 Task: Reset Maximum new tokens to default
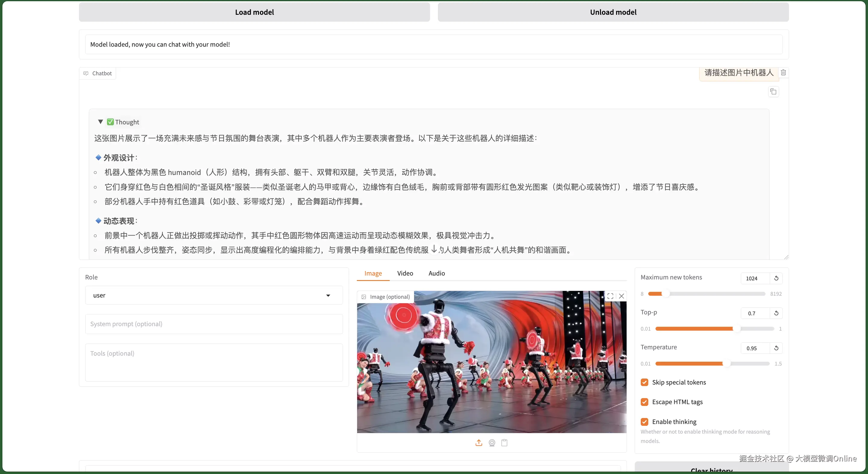tap(776, 278)
